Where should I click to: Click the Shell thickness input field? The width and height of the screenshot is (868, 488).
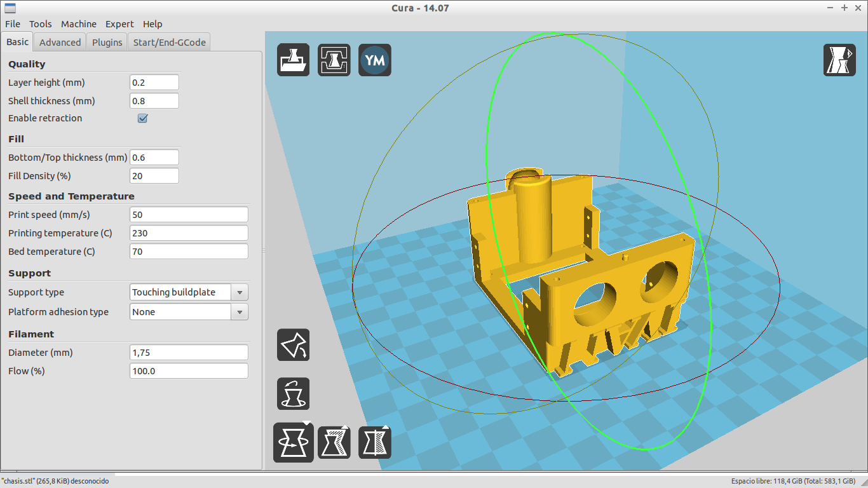coord(154,101)
